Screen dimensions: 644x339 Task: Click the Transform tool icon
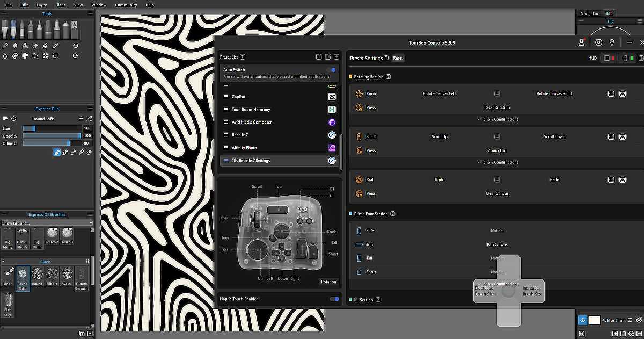click(45, 56)
